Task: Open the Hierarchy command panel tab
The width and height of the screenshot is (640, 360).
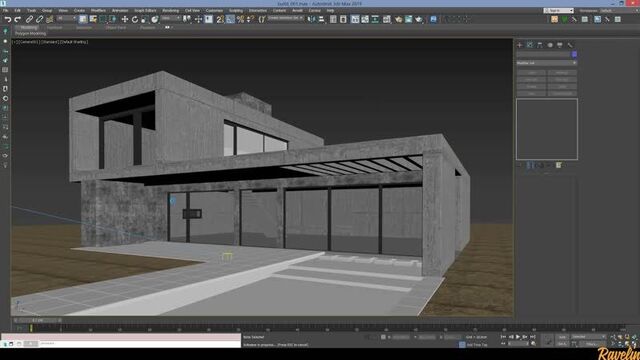Action: pos(540,45)
